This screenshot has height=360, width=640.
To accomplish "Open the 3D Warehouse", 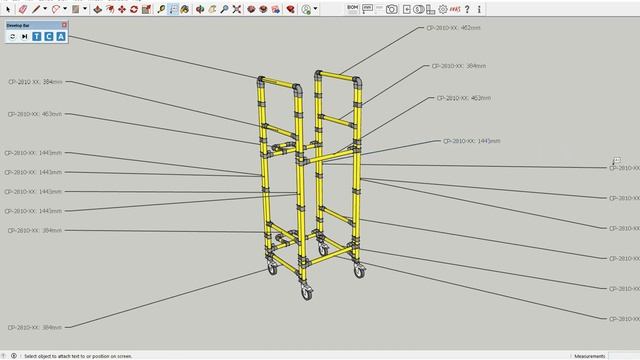I will pyautogui.click(x=251, y=9).
